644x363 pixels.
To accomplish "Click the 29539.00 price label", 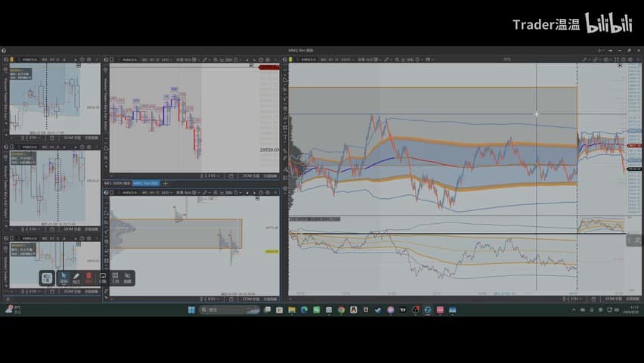I will [269, 150].
